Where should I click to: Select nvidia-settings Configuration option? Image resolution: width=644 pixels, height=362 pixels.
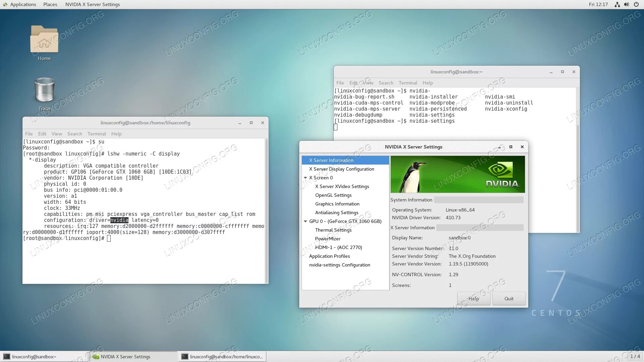(339, 265)
